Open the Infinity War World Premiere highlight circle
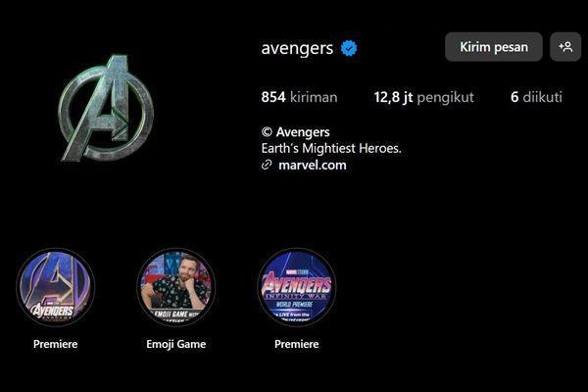588x392 pixels. [297, 287]
